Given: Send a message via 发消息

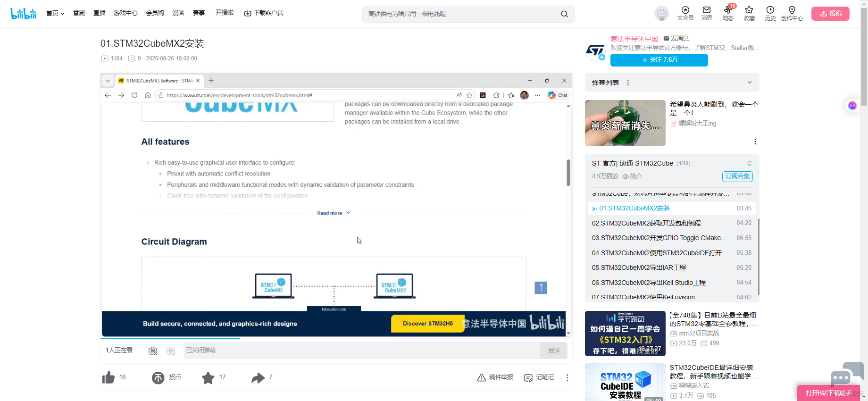Looking at the screenshot, I should coord(676,38).
